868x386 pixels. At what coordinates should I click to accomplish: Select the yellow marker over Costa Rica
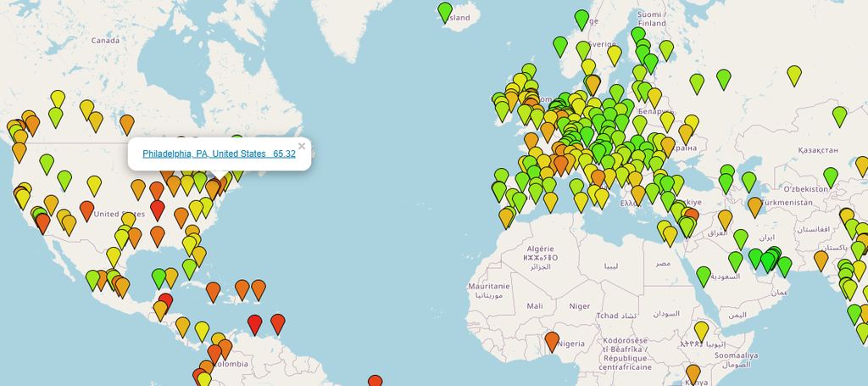click(202, 332)
